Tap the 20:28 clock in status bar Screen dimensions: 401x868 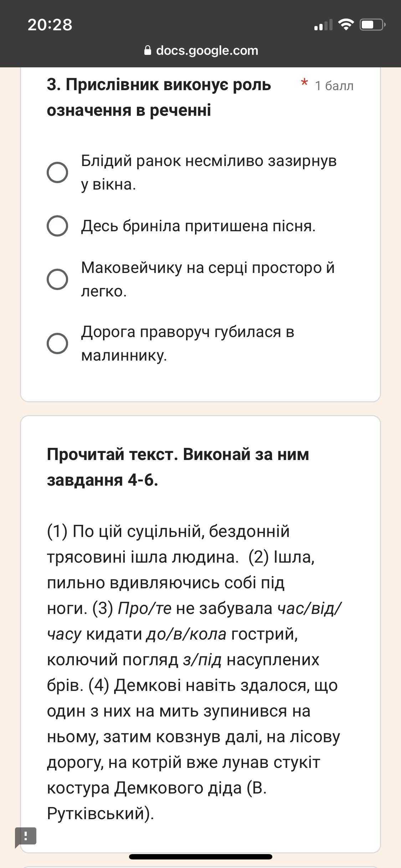pos(50,25)
